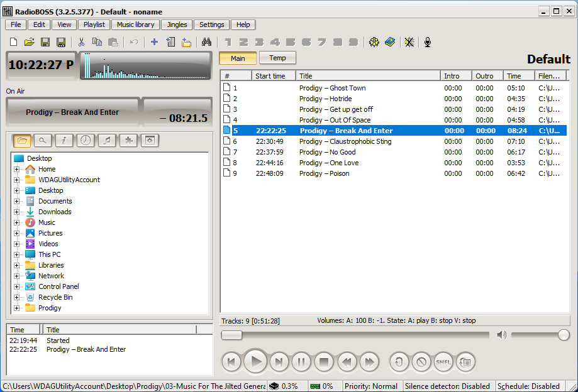Open track search with the binoculars icon

click(206, 42)
